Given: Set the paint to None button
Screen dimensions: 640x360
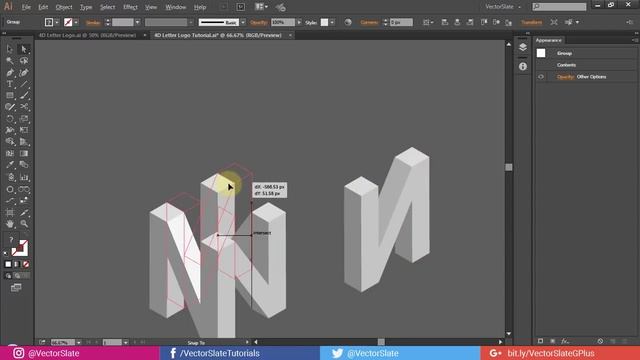Looking at the screenshot, I should (26, 264).
